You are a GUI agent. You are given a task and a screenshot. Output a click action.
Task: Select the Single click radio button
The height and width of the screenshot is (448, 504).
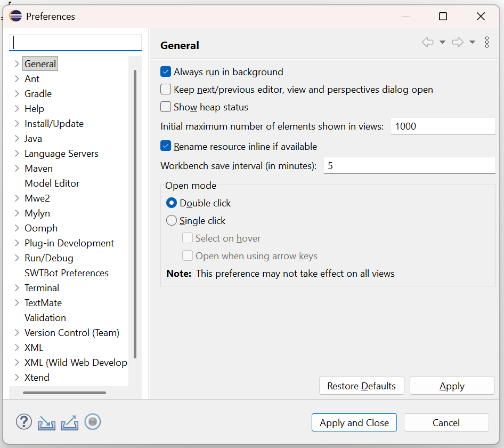(x=172, y=221)
